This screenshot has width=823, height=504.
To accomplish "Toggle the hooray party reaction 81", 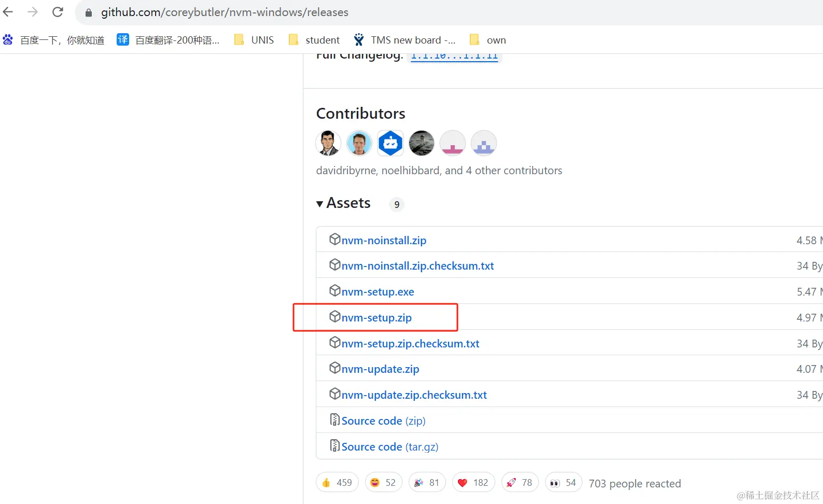I will (x=427, y=483).
